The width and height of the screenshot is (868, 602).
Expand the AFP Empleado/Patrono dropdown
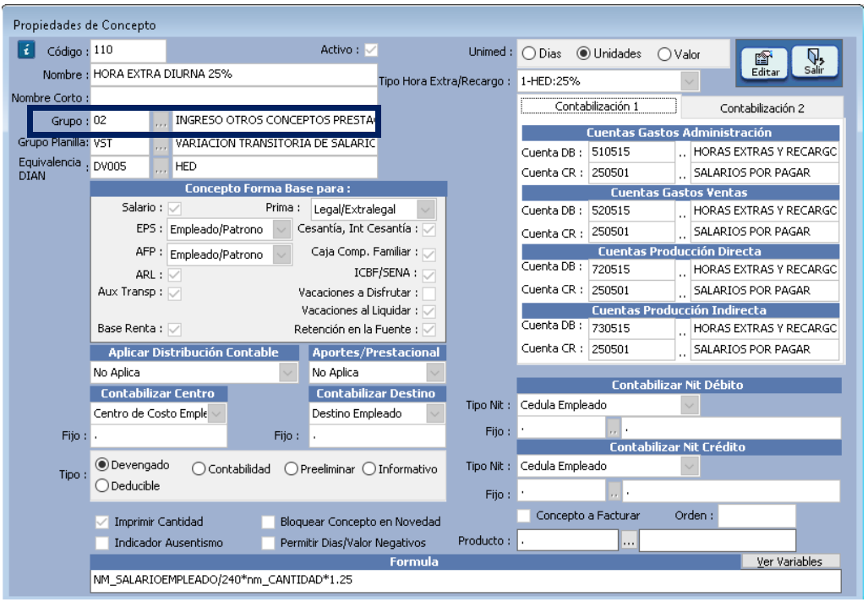click(281, 254)
